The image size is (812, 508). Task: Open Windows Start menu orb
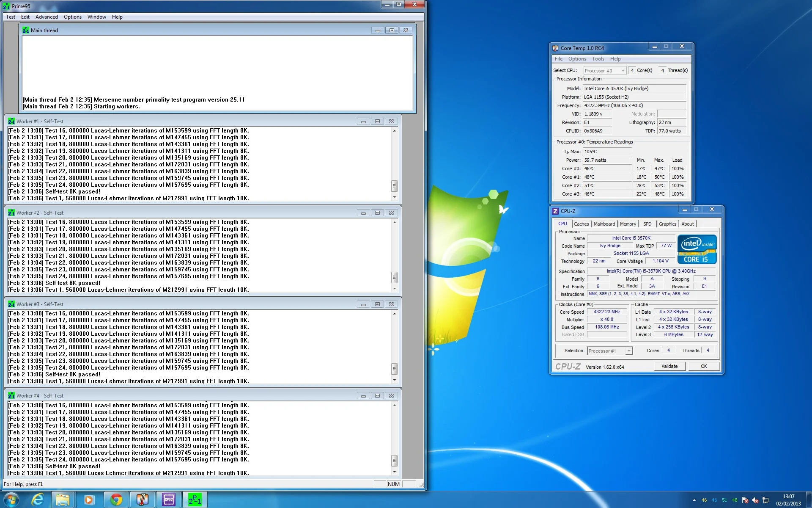pos(11,500)
